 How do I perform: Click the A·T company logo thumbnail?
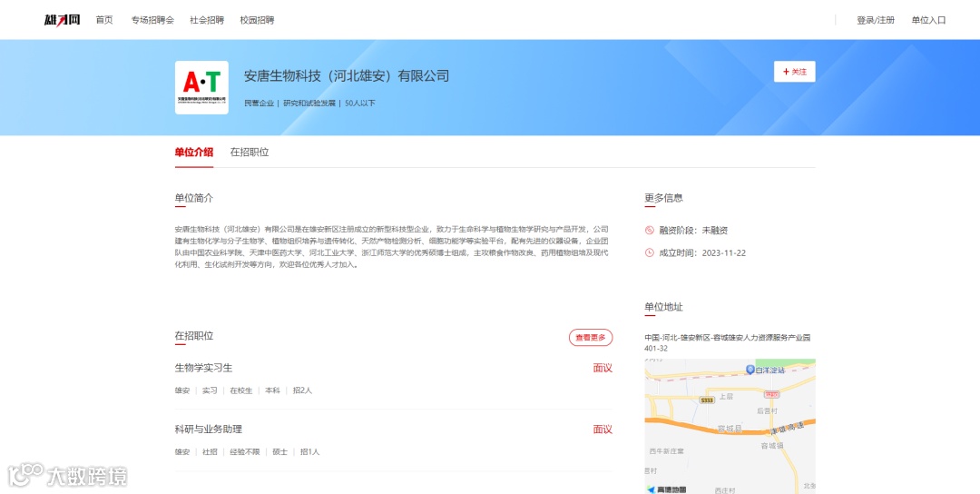[x=201, y=87]
